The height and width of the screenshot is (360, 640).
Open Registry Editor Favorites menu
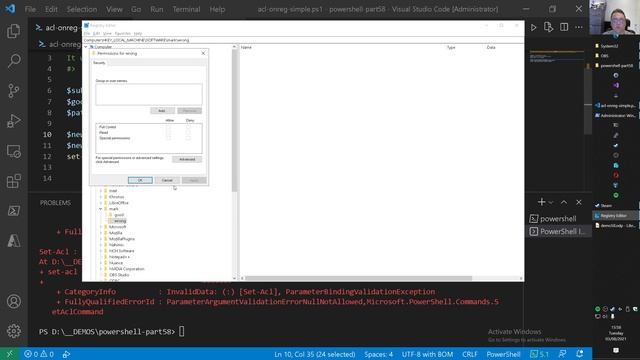point(122,33)
